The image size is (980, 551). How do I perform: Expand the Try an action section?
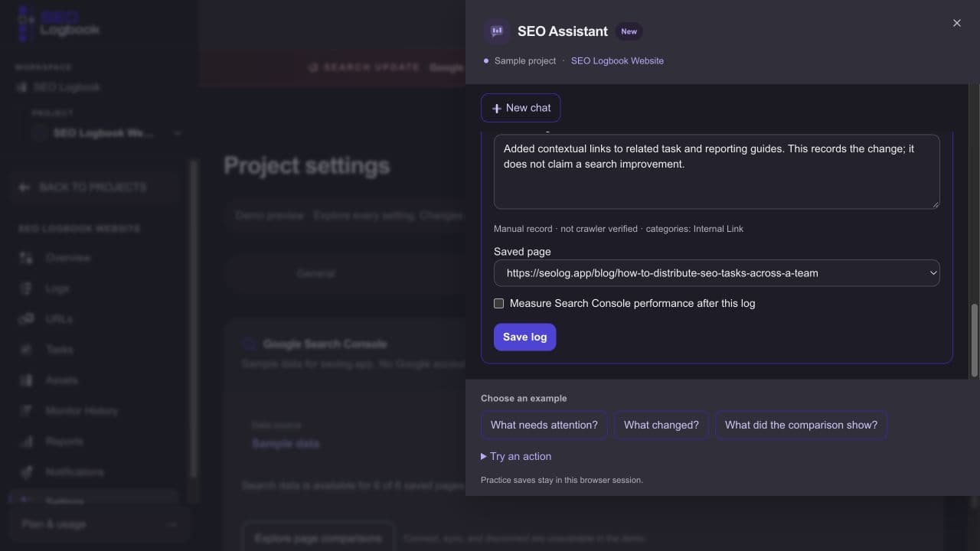516,456
